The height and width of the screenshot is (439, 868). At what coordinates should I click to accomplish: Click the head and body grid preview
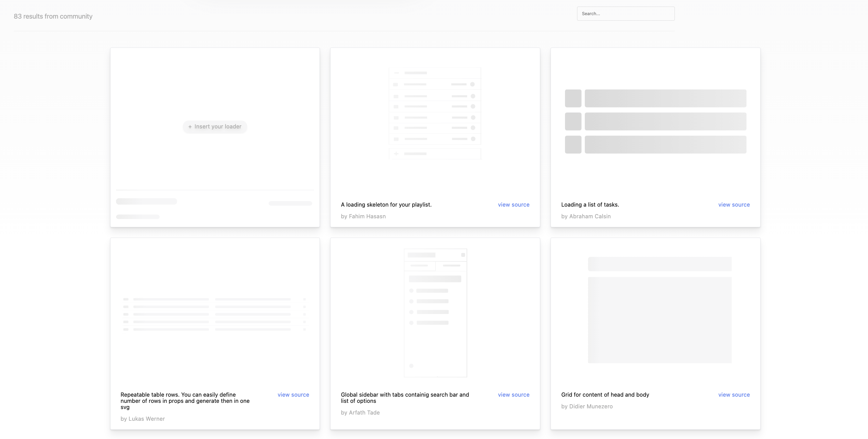coord(659,310)
